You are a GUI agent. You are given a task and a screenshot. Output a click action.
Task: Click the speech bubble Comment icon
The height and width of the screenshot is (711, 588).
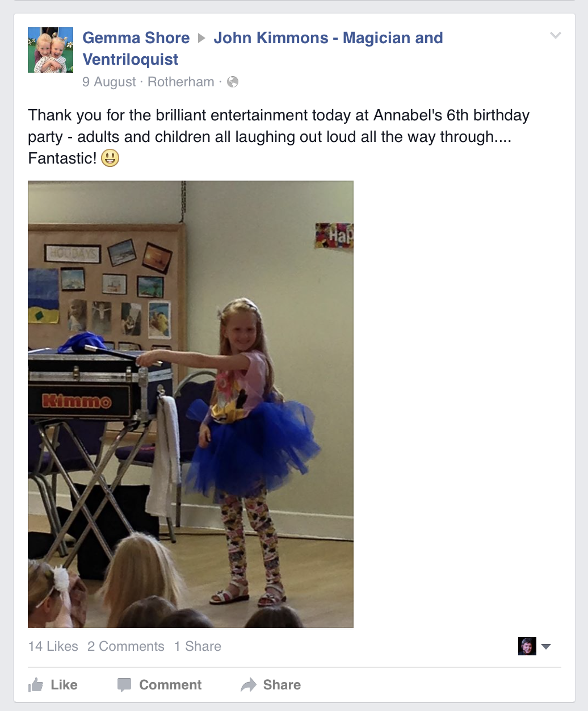[124, 685]
